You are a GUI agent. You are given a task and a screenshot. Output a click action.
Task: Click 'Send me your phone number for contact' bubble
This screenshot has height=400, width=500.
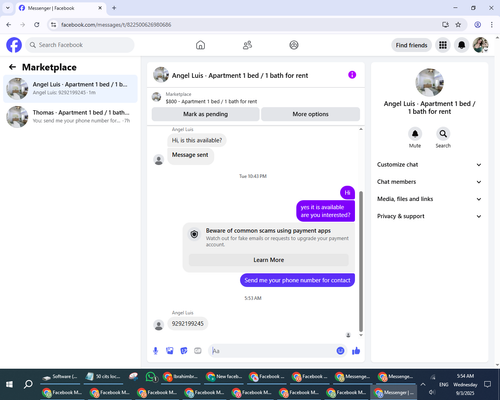tap(297, 280)
